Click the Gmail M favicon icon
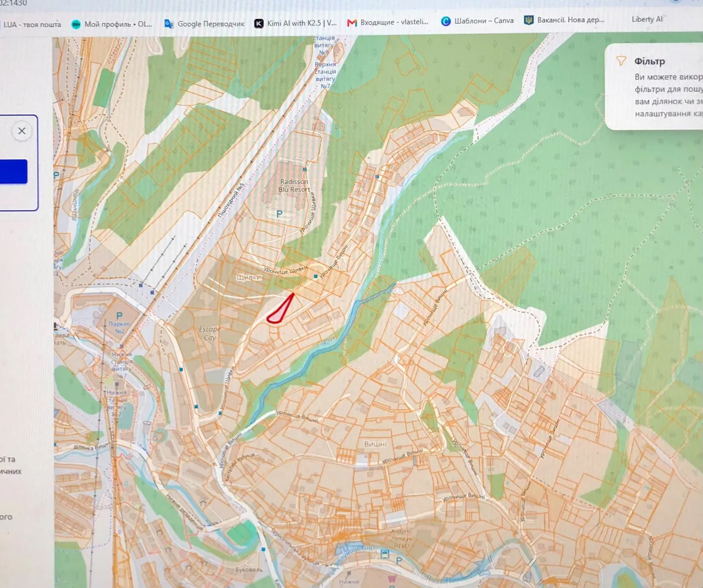The width and height of the screenshot is (703, 588). click(x=352, y=23)
